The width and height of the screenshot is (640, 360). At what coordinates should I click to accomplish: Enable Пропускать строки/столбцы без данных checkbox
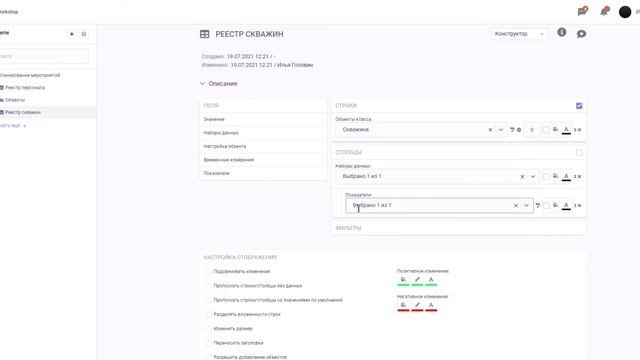pos(209,286)
